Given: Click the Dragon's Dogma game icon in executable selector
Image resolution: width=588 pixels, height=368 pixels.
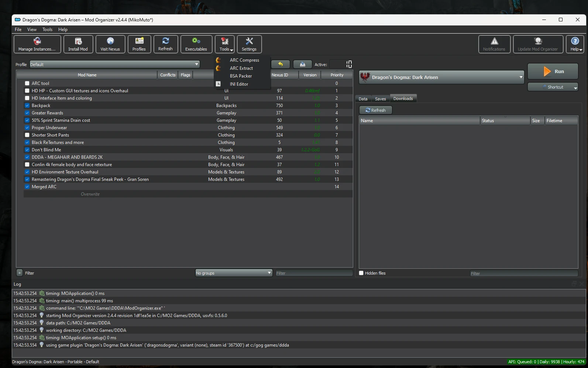Looking at the screenshot, I should tap(365, 77).
